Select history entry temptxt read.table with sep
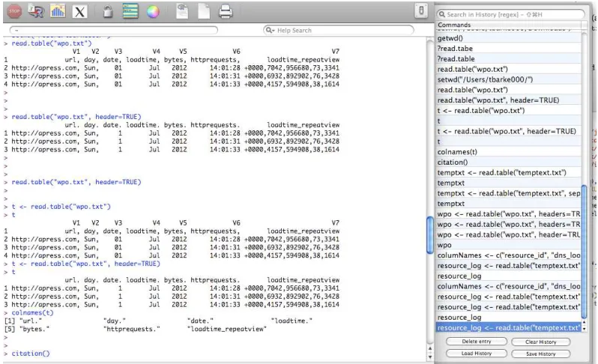The image size is (598, 364). [x=508, y=193]
